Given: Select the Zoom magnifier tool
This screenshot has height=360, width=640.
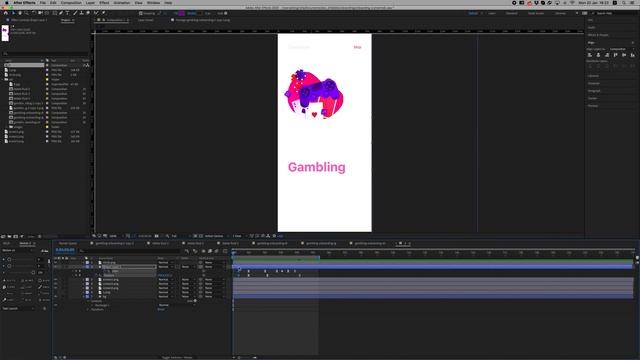Looking at the screenshot, I should [27, 13].
